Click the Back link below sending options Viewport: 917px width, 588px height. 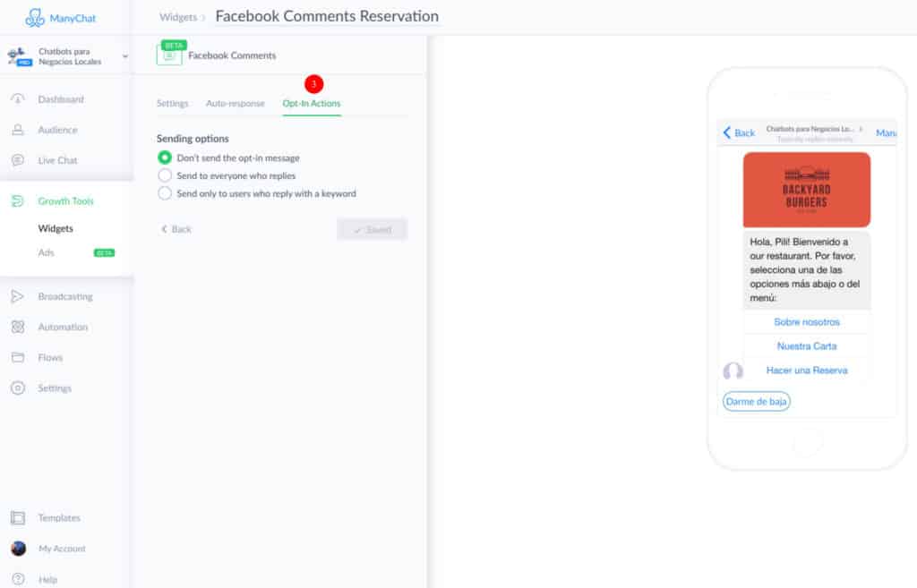(x=176, y=229)
